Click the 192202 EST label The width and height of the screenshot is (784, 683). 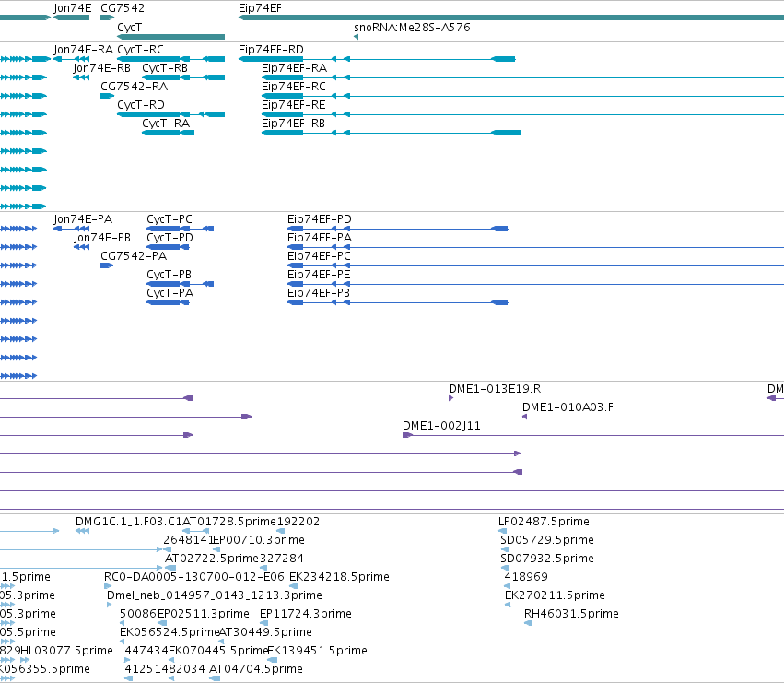(298, 522)
